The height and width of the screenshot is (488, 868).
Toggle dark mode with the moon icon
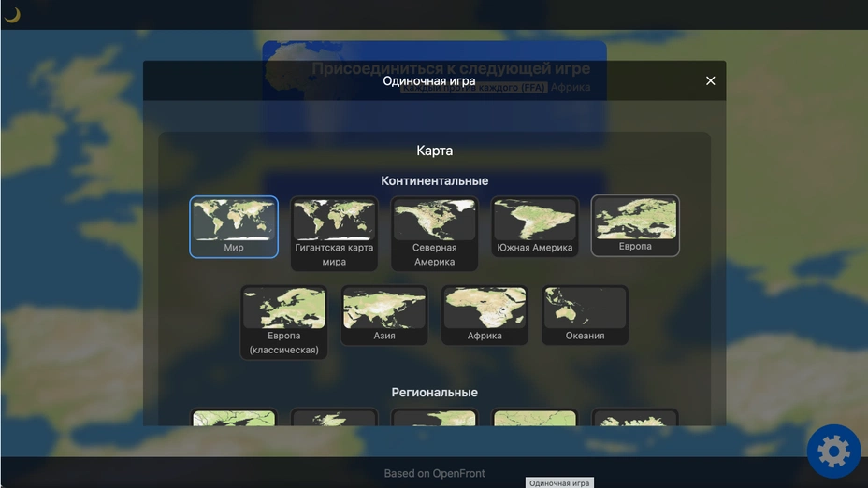click(x=12, y=14)
